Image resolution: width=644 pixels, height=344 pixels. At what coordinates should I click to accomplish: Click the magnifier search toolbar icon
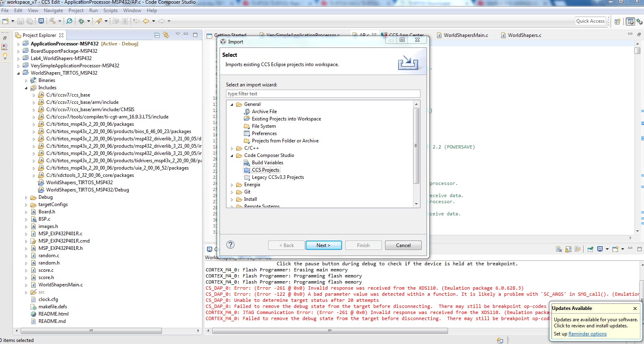(x=69, y=21)
